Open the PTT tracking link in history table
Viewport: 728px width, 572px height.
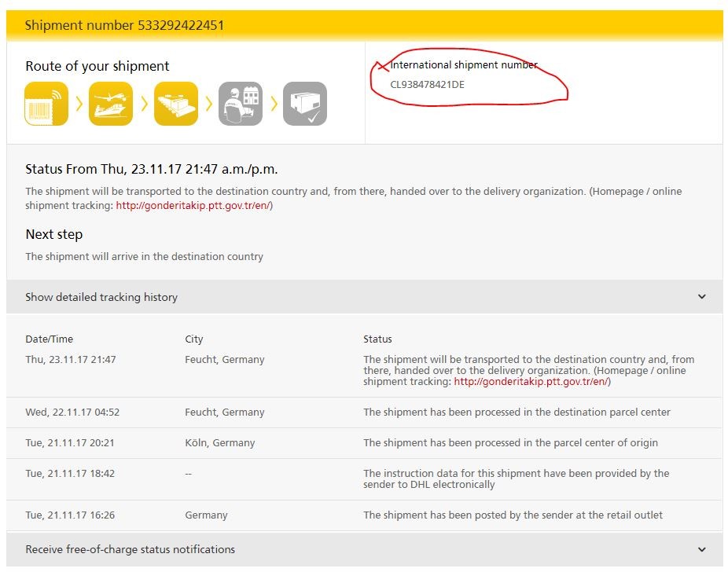531,381
